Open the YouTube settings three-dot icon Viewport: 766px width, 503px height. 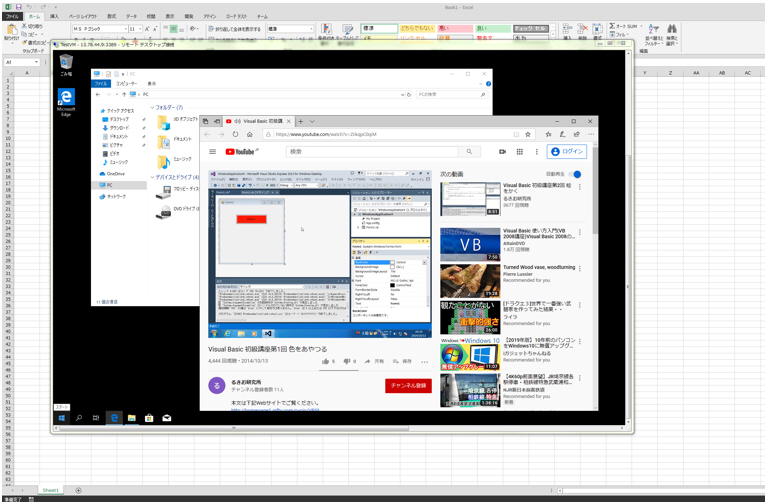(536, 152)
